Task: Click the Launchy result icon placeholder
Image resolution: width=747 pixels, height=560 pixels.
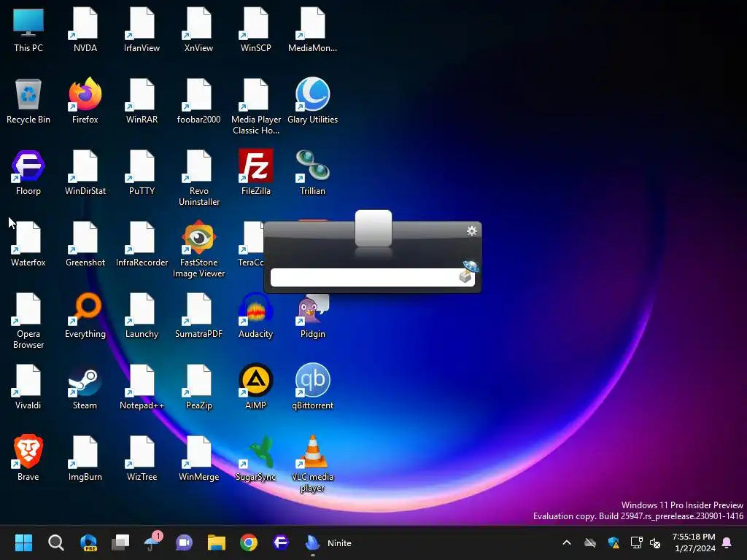Action: (x=373, y=228)
